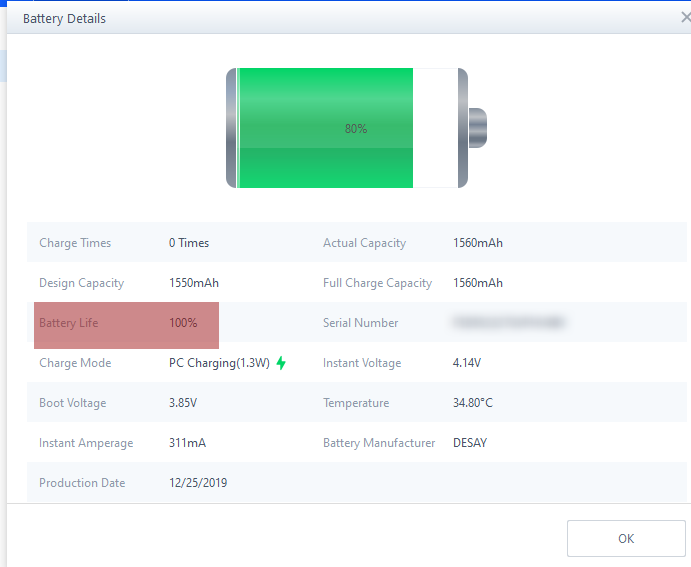Select PC Charging(1.3W) text
The height and width of the screenshot is (567, 691).
pos(219,363)
